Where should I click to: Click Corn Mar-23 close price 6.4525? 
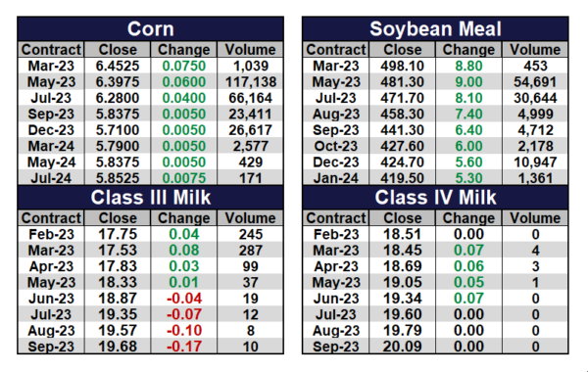(118, 66)
